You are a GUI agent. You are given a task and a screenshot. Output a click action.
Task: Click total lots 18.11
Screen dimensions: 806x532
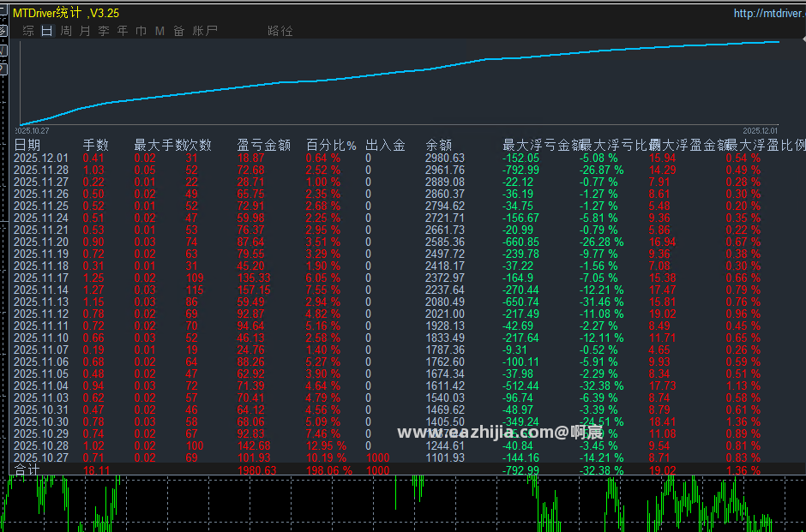point(96,469)
